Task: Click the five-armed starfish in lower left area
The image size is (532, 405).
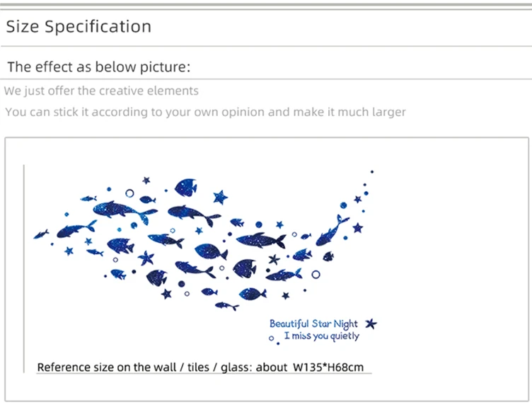Action: (146, 258)
